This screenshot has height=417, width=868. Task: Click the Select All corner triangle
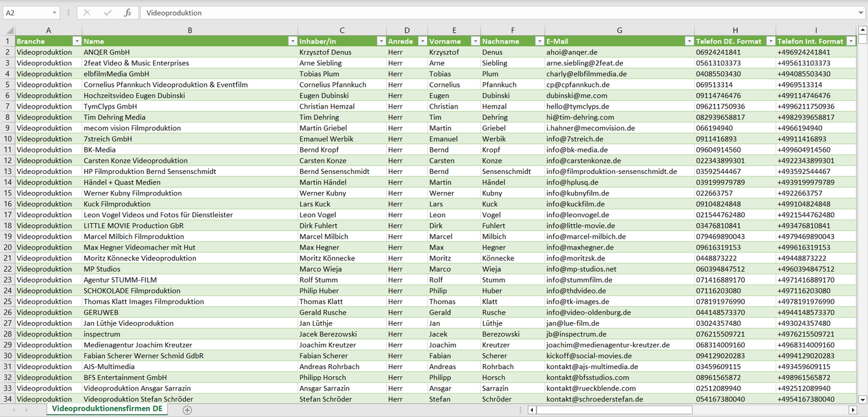point(9,30)
